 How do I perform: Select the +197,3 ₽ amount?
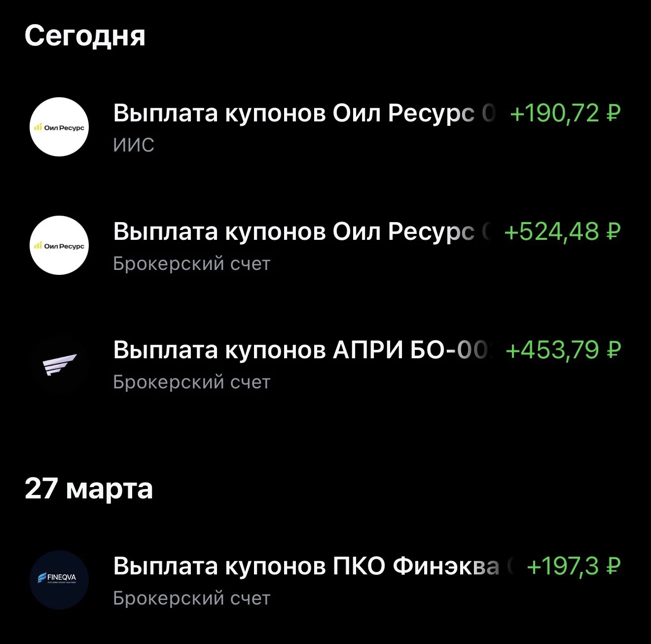pos(574,566)
